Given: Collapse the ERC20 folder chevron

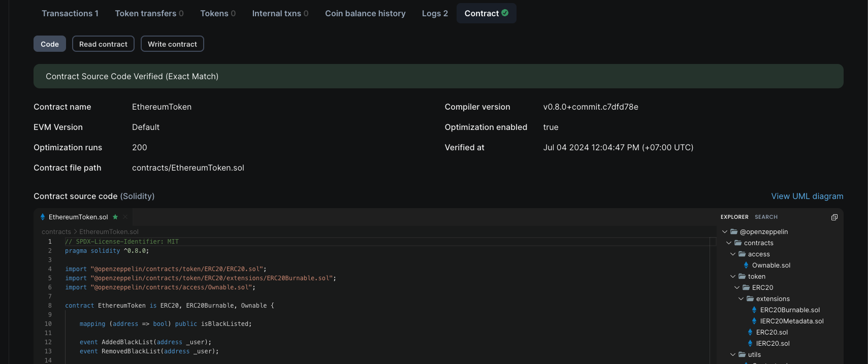Looking at the screenshot, I should 737,287.
